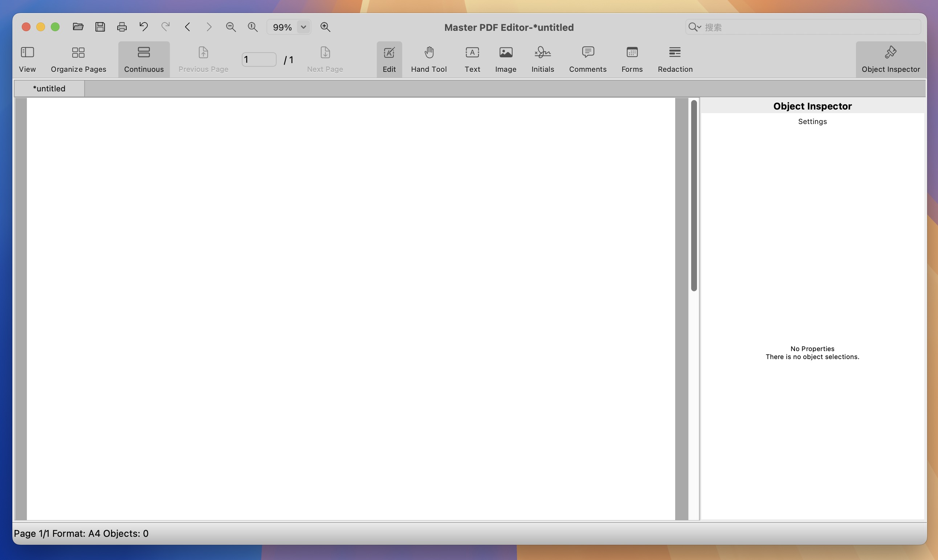Show the Object Inspector
This screenshot has width=938, height=560.
click(891, 59)
